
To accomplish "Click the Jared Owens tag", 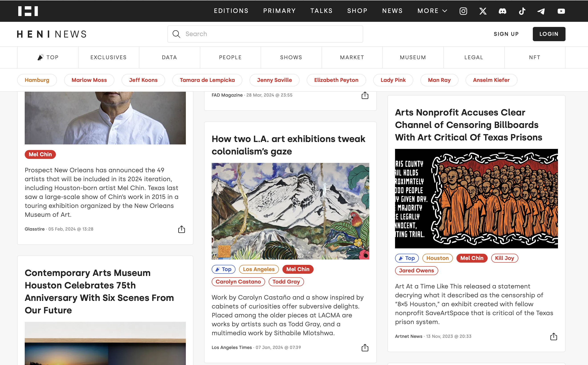I will (416, 271).
